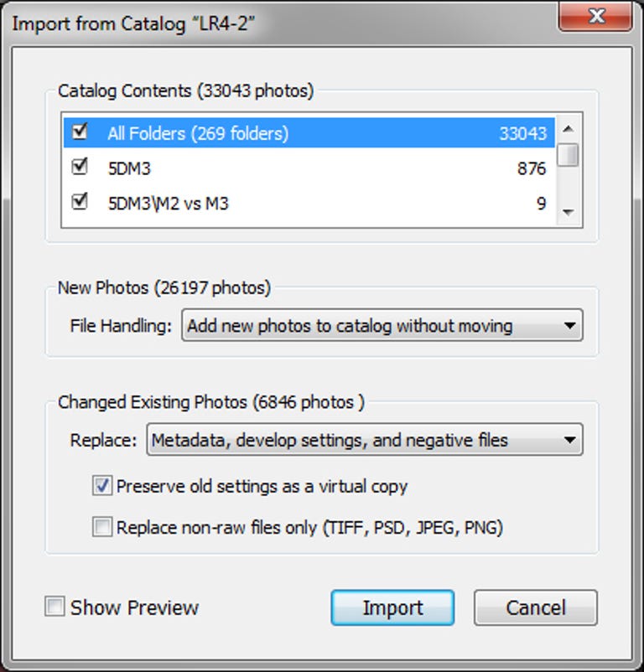The image size is (644, 672).
Task: Enable Replace non-raw files only option
Action: tap(103, 528)
